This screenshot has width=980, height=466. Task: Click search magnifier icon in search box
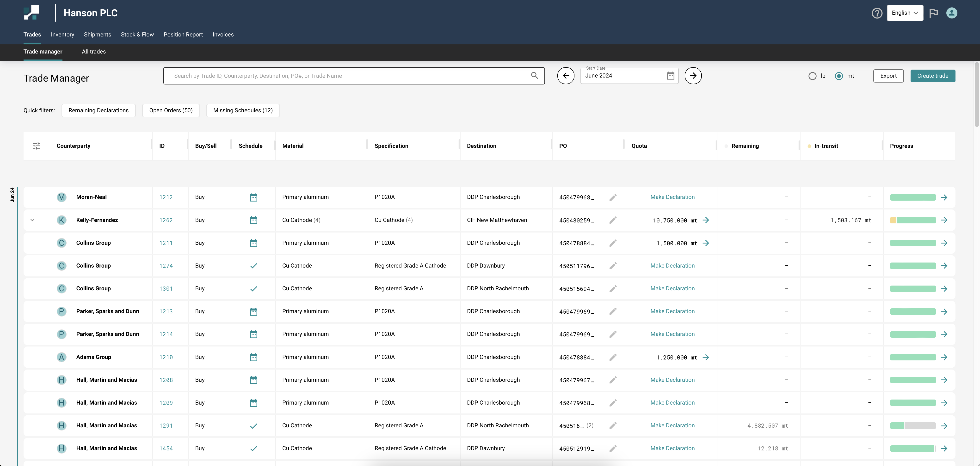(x=534, y=76)
